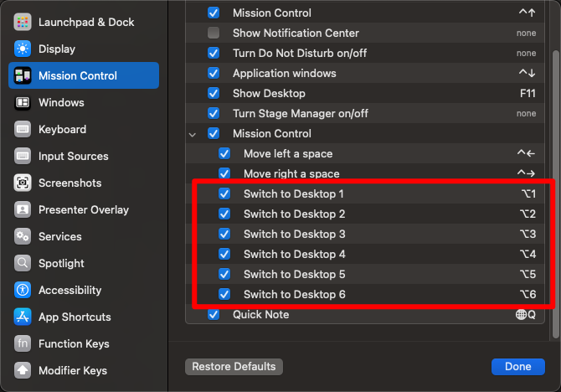The image size is (561, 392).
Task: Toggle the Mission Control group checkbox
Action: 214,133
